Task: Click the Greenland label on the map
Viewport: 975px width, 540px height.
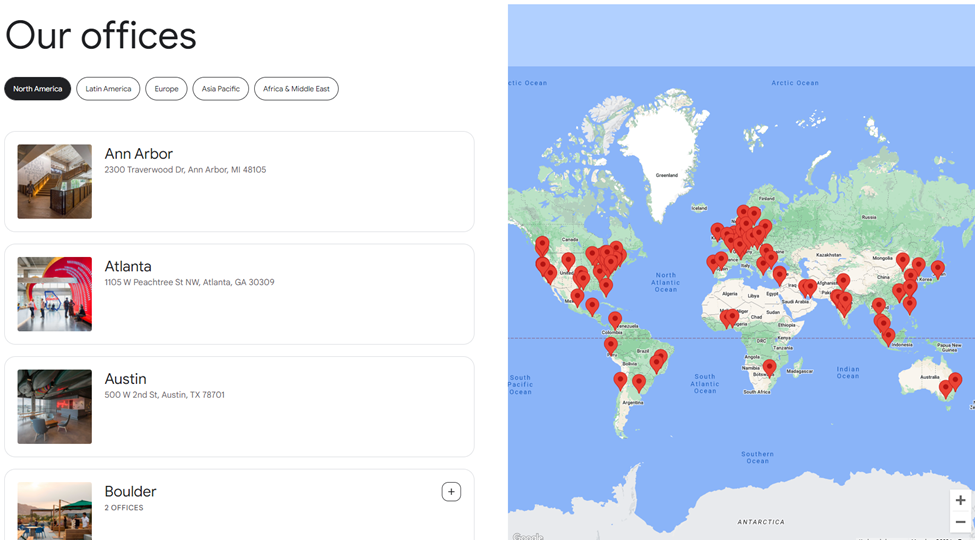Action: [667, 175]
